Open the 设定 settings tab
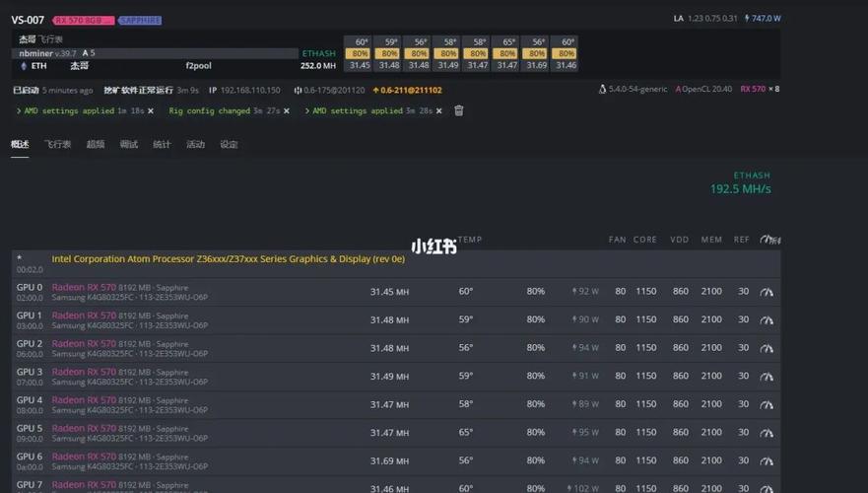 (229, 145)
